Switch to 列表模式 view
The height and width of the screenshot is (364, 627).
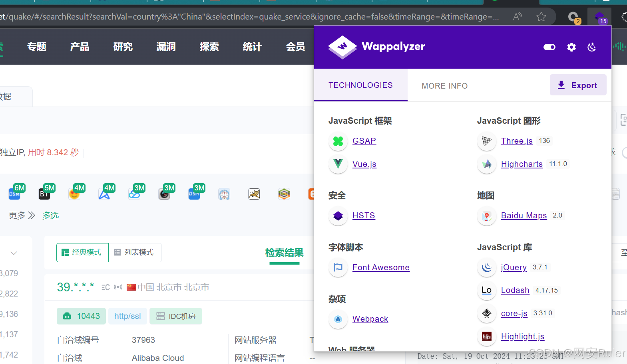tap(135, 252)
